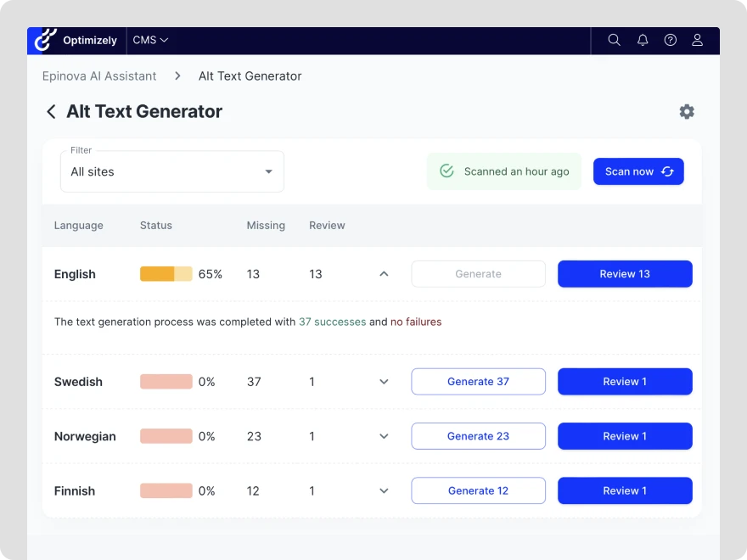Click the green scanned checkmark icon

coord(447,171)
